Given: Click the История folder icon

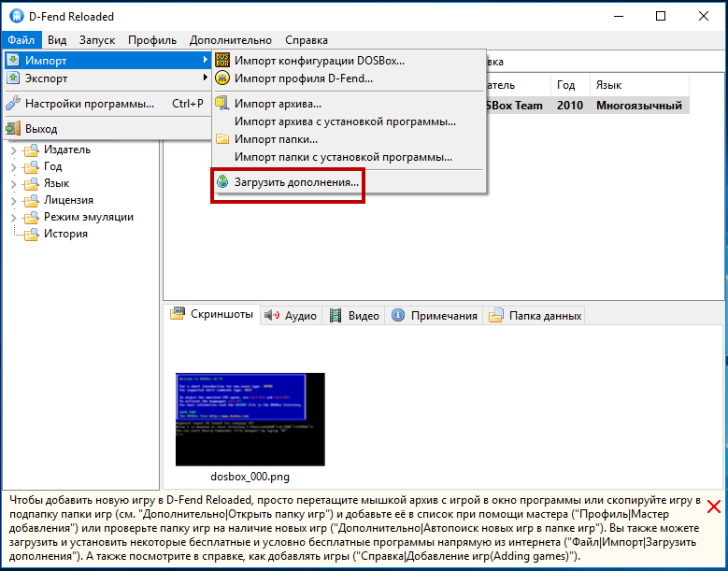Looking at the screenshot, I should click(31, 235).
